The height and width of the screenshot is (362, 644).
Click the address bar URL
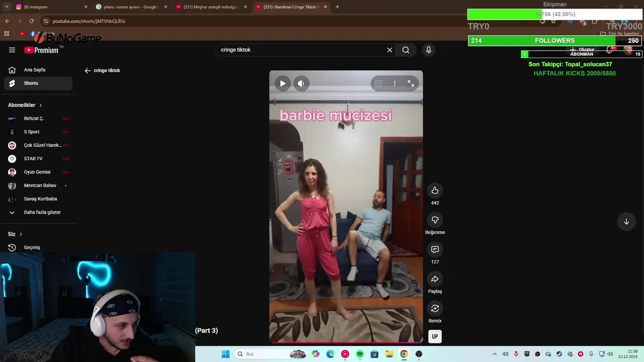(x=89, y=21)
